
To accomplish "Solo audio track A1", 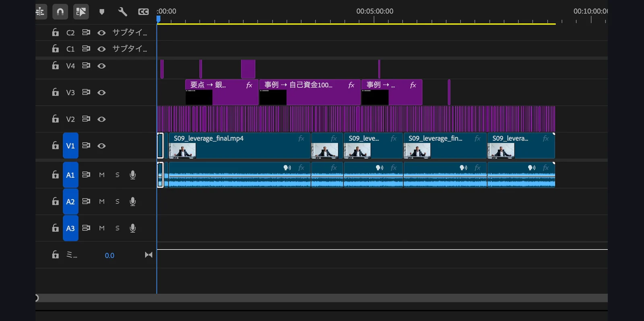I will (x=118, y=175).
